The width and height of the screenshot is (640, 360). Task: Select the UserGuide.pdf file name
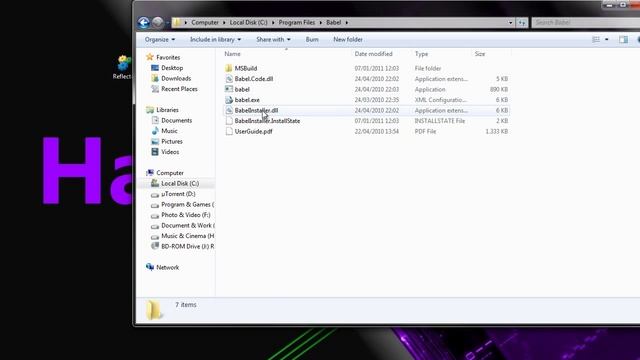253,131
